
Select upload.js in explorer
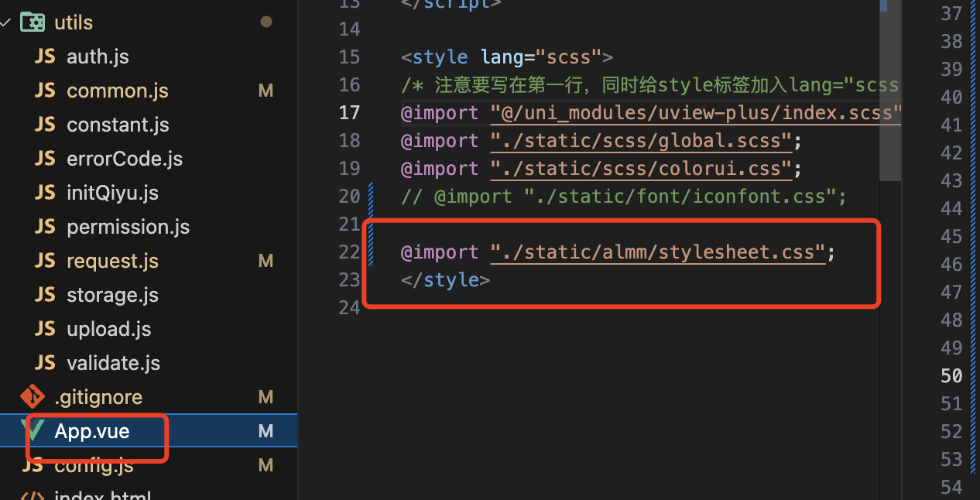click(109, 329)
